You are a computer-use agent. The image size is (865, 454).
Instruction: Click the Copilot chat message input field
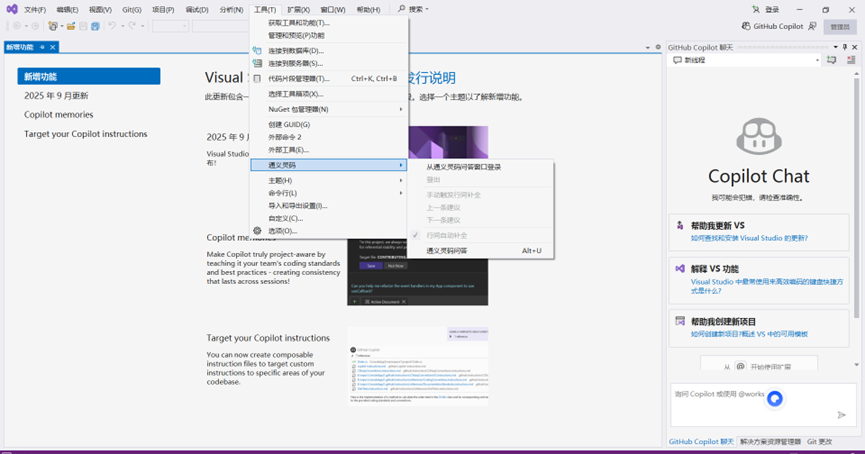pyautogui.click(x=763, y=405)
